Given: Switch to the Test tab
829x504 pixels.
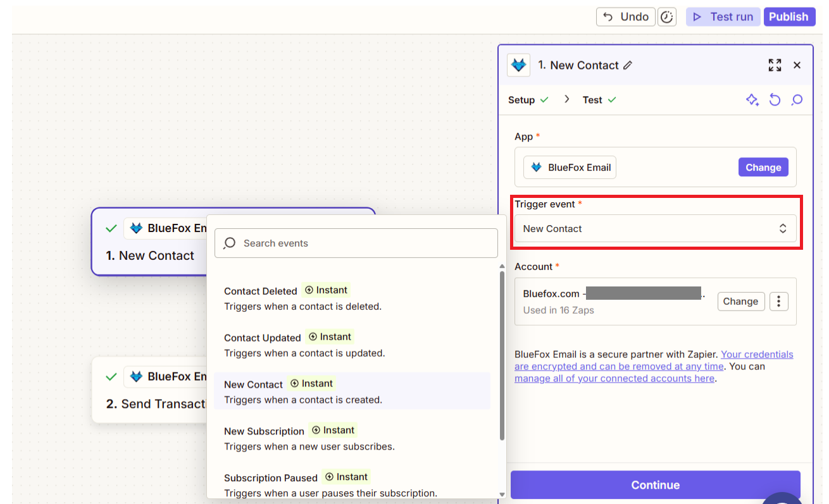Looking at the screenshot, I should point(592,99).
